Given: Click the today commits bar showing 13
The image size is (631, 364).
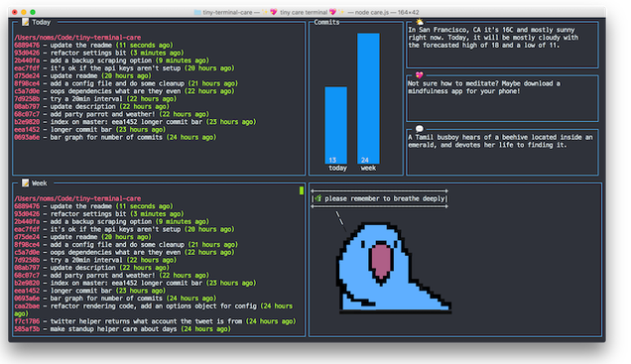Looking at the screenshot, I should tap(335, 125).
